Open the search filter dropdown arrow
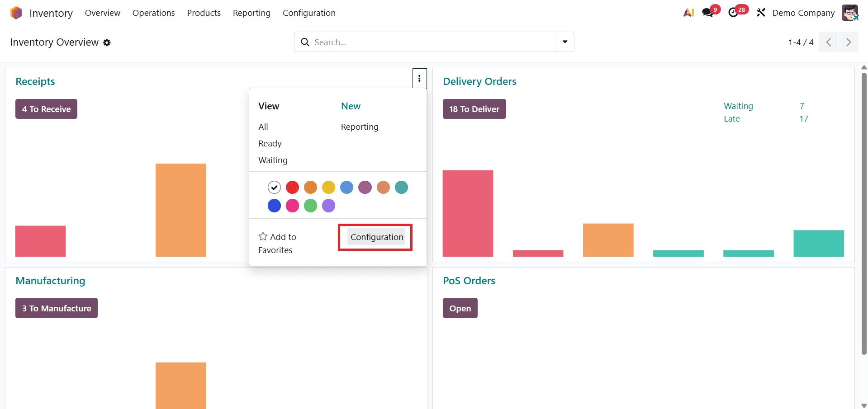 click(x=564, y=42)
